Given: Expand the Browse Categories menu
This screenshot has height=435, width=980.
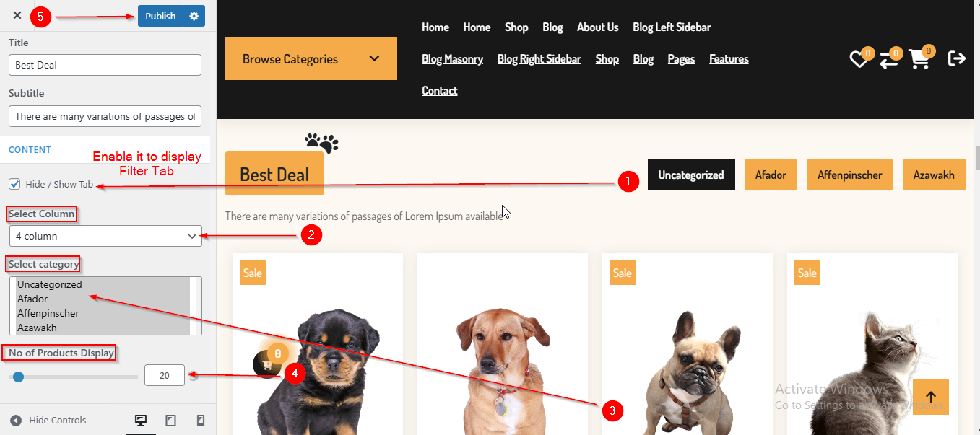Looking at the screenshot, I should click(311, 58).
